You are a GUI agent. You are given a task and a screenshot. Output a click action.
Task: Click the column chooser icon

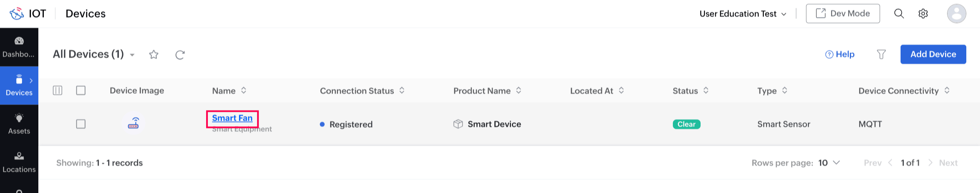(58, 91)
